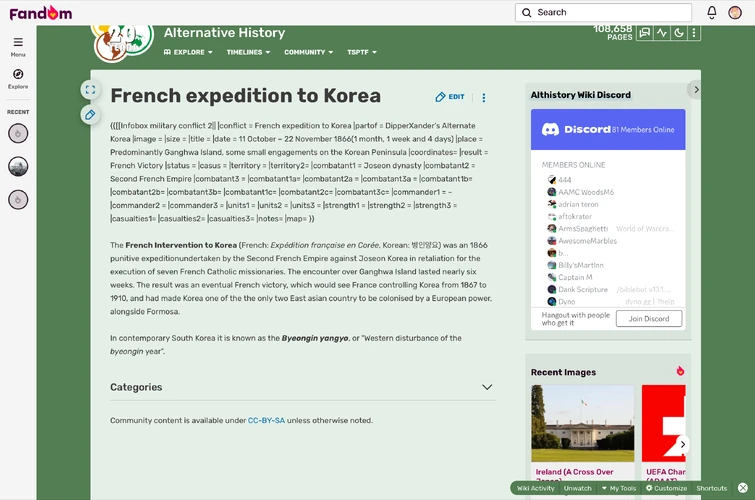Click the Customize gear option

pyautogui.click(x=666, y=488)
